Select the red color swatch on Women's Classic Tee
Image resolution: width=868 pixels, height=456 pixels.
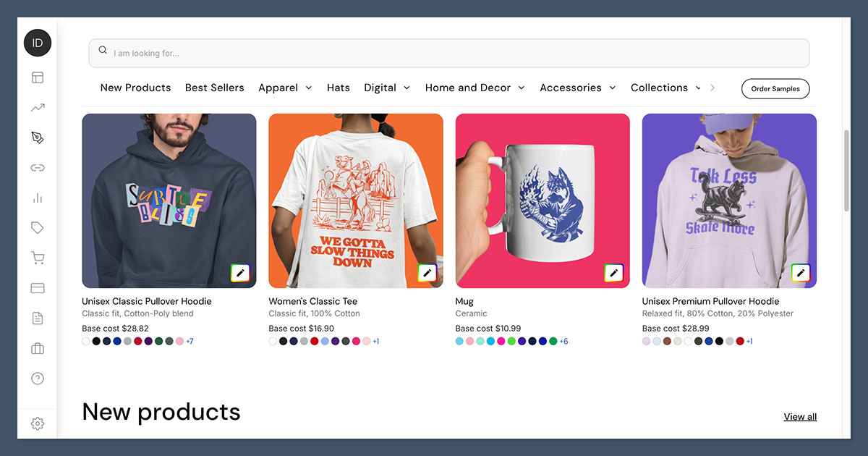(x=314, y=341)
